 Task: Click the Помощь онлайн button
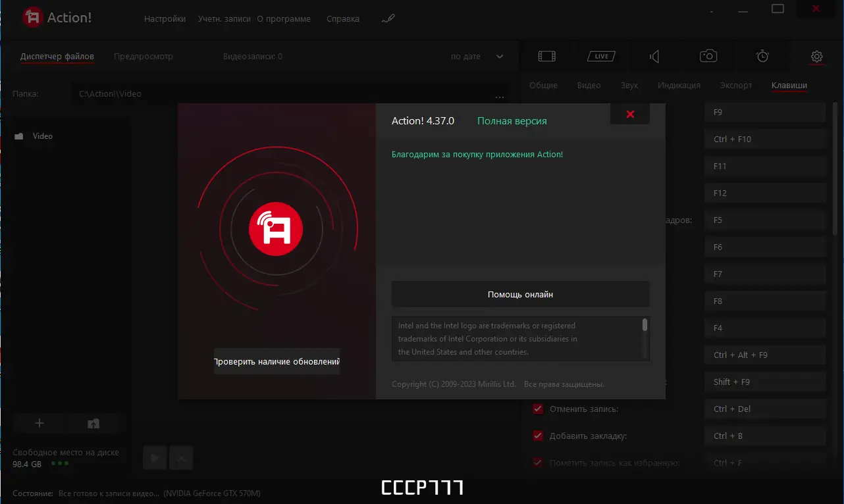point(520,294)
